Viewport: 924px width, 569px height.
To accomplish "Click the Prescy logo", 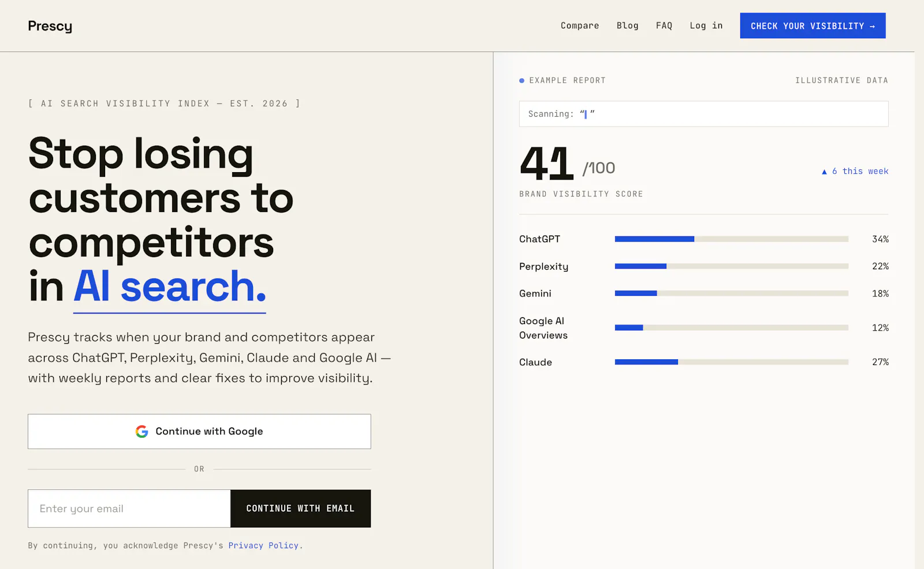I will tap(50, 26).
